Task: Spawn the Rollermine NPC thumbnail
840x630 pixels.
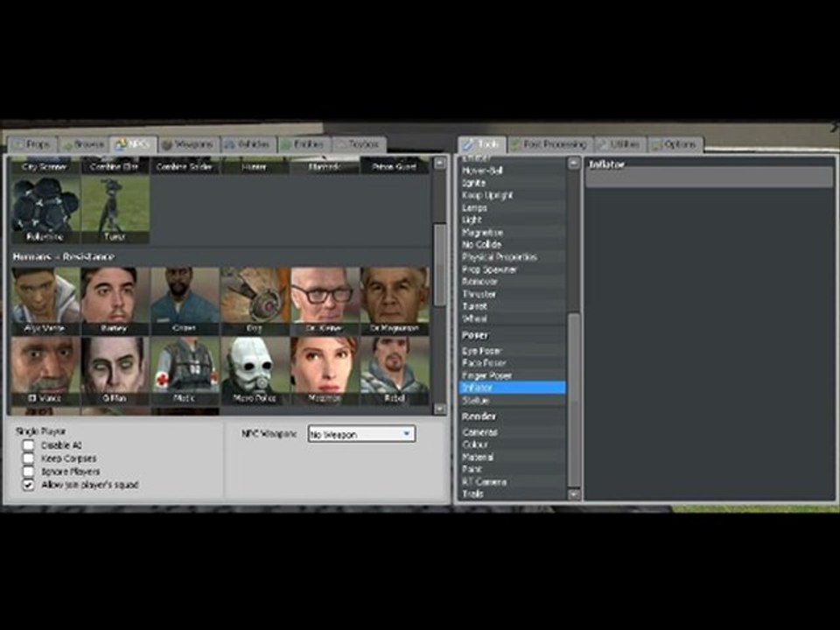Action: pos(45,210)
